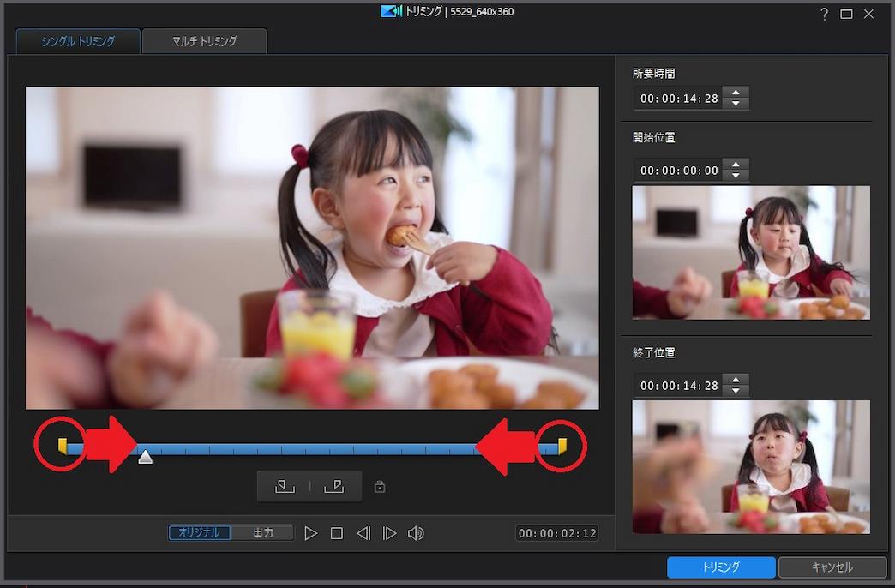Select 出力 preview mode
The height and width of the screenshot is (588, 895).
262,532
